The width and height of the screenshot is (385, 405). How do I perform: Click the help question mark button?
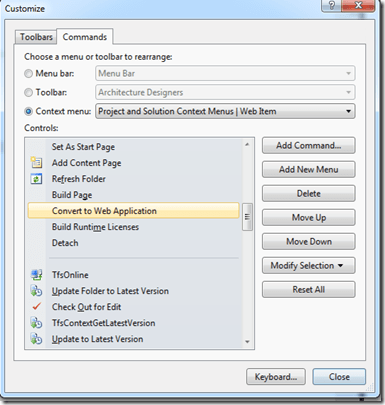(x=332, y=6)
